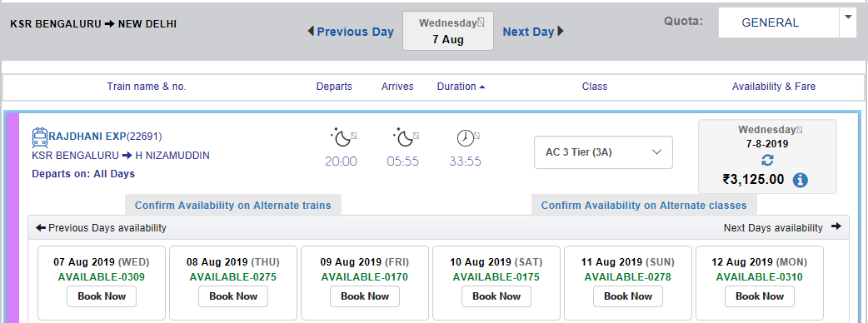This screenshot has height=323, width=868.
Task: Open Confirm Availability on Alternate trains tab
Action: tap(233, 205)
